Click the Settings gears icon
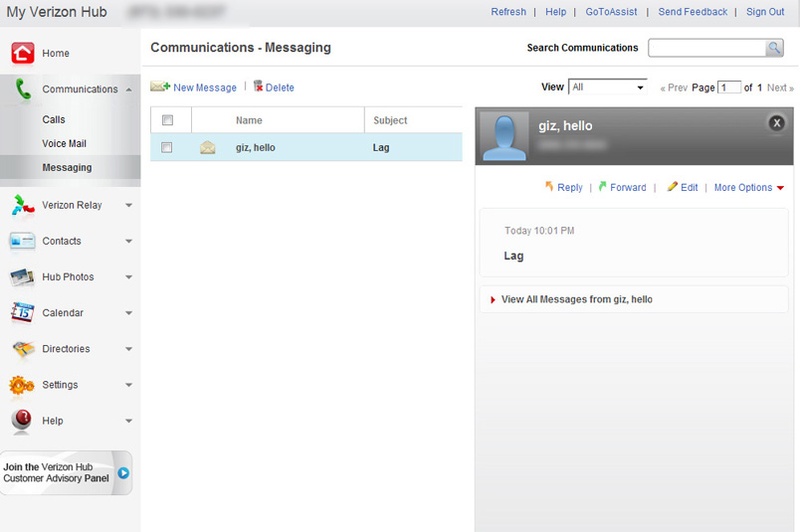800x532 pixels. [21, 385]
